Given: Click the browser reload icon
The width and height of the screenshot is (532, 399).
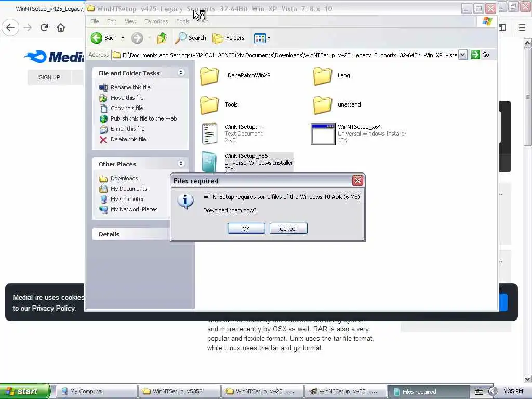Looking at the screenshot, I should 44,28.
